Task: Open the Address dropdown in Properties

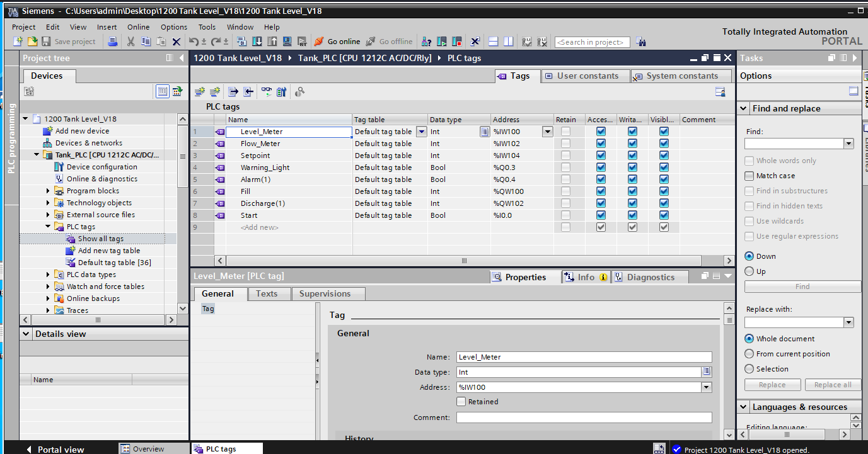Action: tap(707, 388)
